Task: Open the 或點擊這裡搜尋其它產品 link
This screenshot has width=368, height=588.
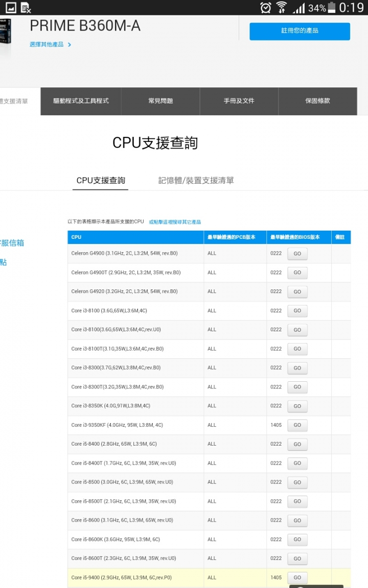Action: click(x=175, y=222)
